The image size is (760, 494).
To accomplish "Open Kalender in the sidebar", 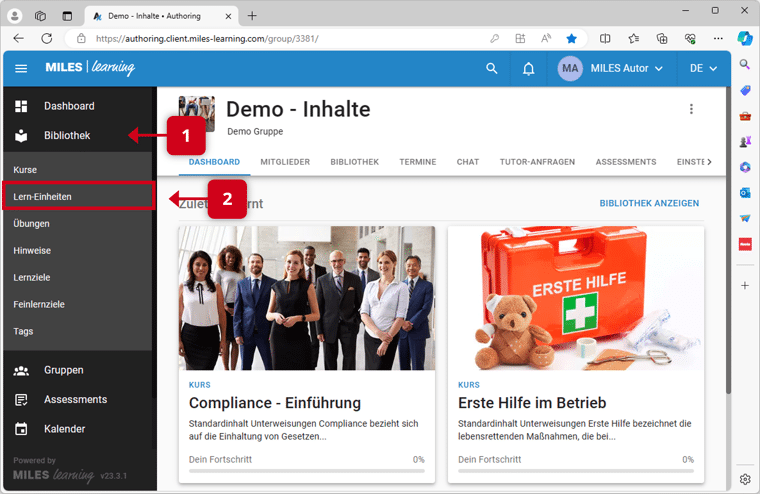I will tap(64, 429).
